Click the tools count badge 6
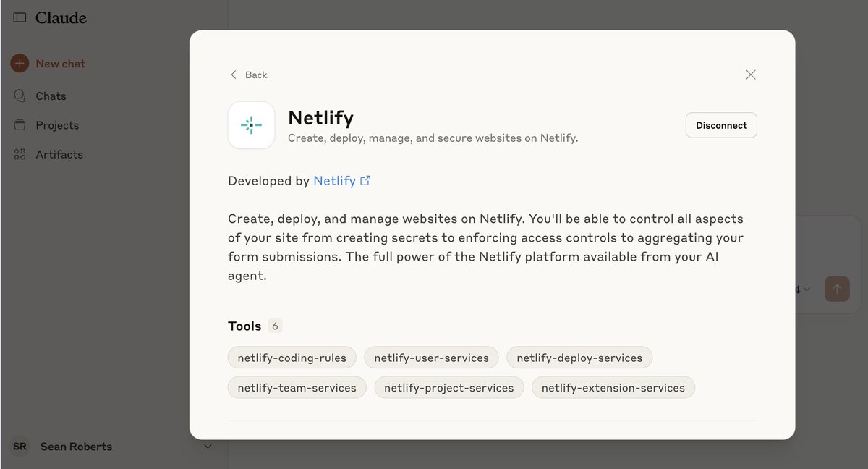The width and height of the screenshot is (868, 469). coord(275,326)
